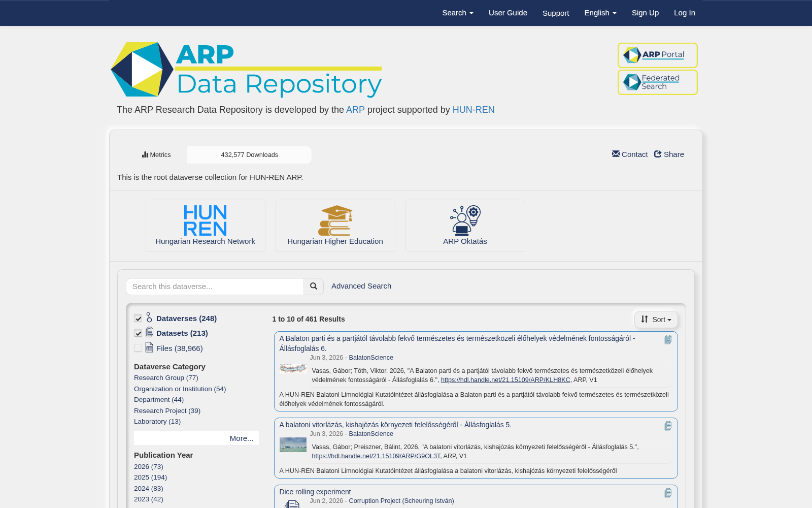Filter publication year 2025 (194)
The height and width of the screenshot is (508, 812).
click(x=150, y=478)
